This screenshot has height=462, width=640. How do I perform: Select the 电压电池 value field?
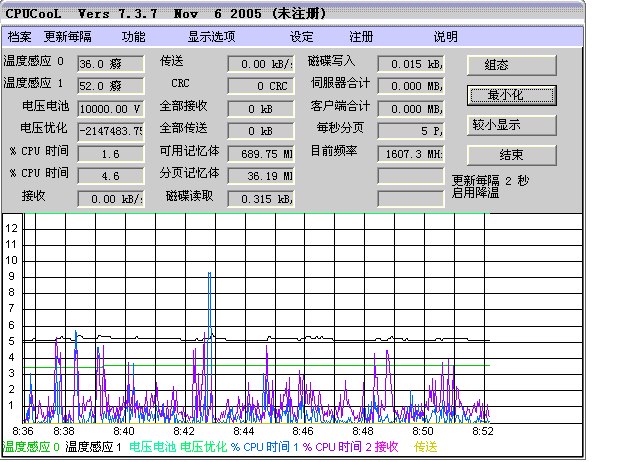(x=111, y=109)
